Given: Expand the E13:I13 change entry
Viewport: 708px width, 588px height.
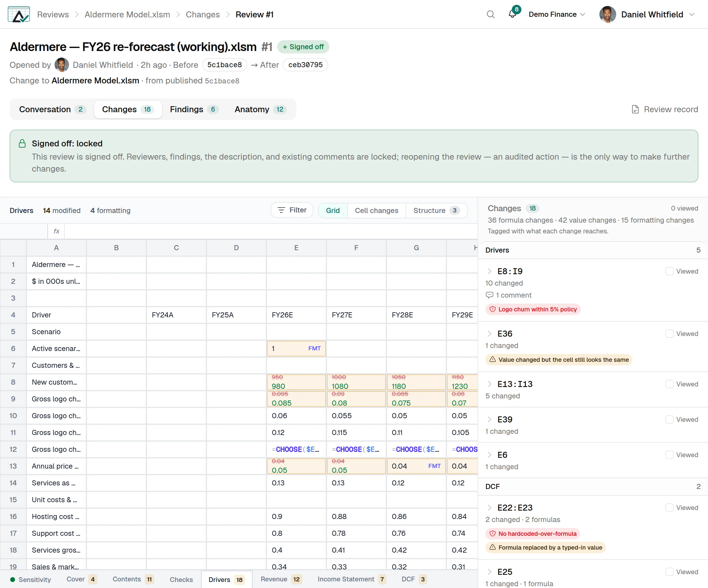Looking at the screenshot, I should pyautogui.click(x=490, y=384).
